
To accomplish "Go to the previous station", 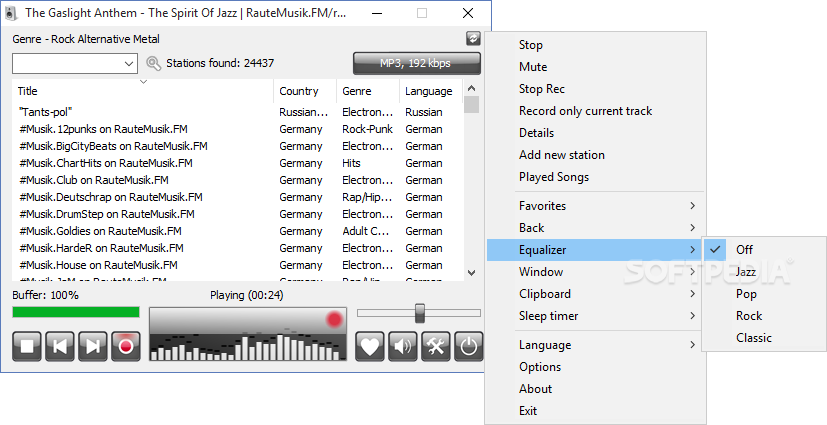I will tap(60, 346).
